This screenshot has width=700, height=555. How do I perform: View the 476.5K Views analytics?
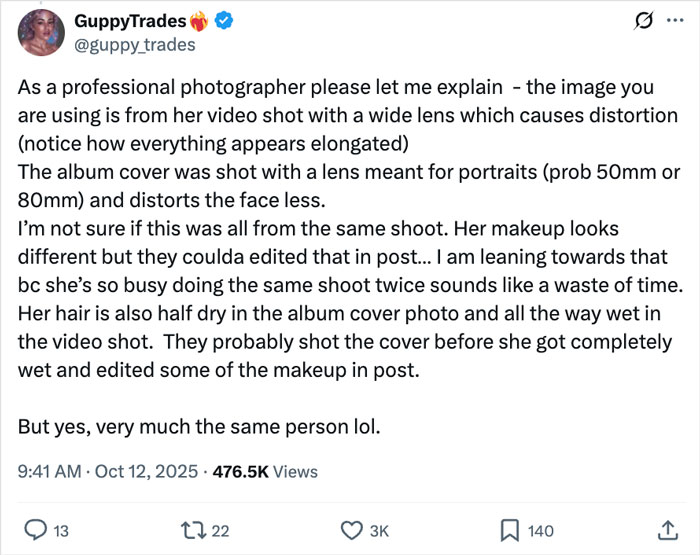(x=262, y=471)
